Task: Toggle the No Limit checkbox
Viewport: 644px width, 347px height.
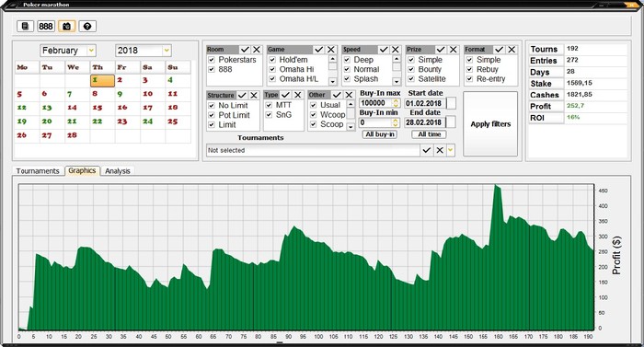Action: (212, 106)
